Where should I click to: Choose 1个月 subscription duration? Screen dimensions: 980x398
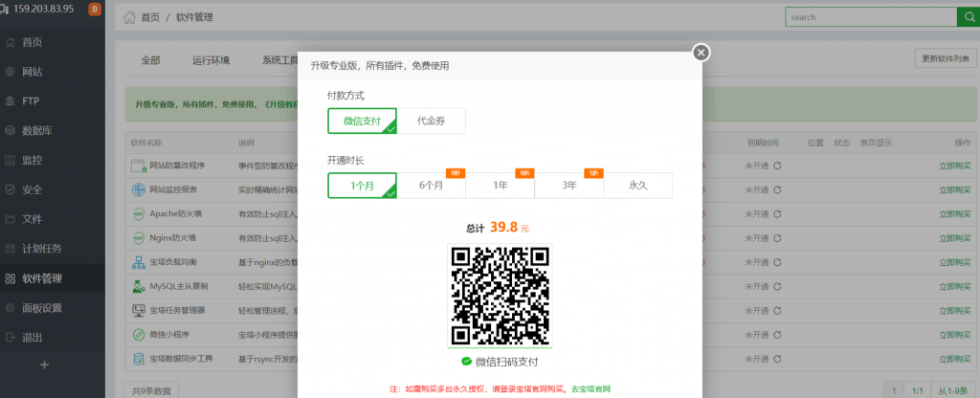362,186
